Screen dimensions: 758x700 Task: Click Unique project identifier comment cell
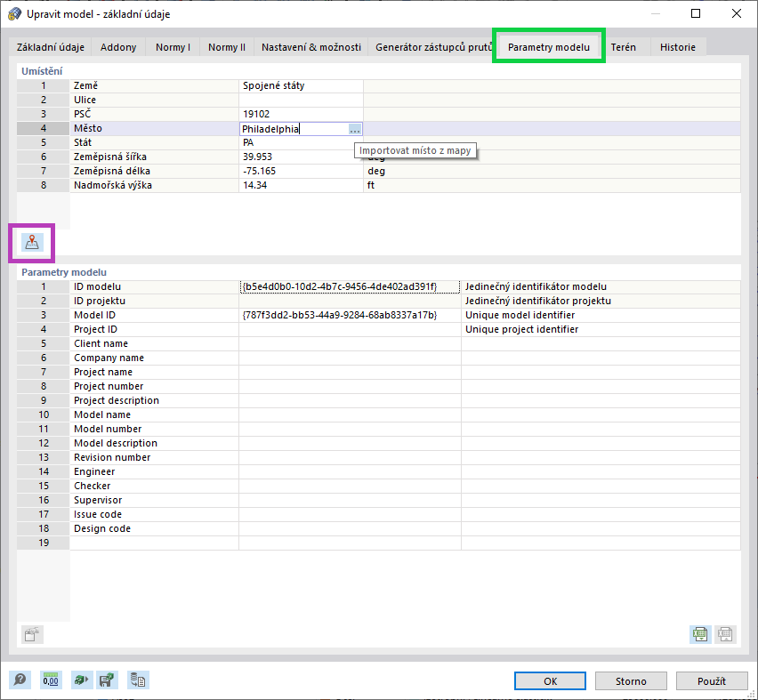[x=601, y=329]
